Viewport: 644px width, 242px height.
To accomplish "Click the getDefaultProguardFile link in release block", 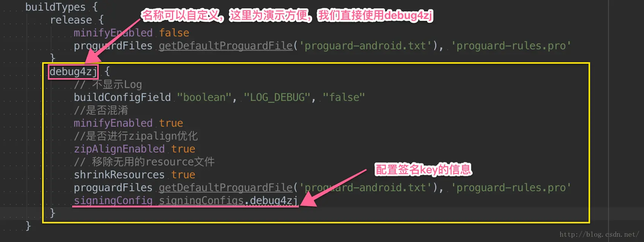I will pyautogui.click(x=226, y=46).
